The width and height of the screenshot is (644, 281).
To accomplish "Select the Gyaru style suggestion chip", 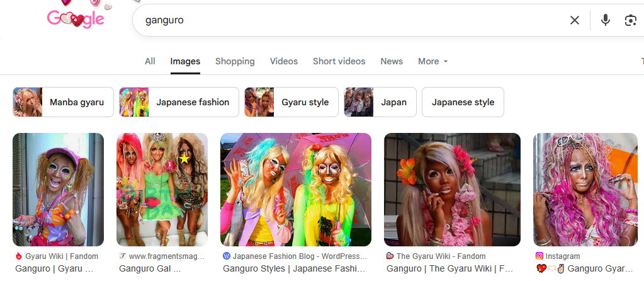I will (291, 102).
